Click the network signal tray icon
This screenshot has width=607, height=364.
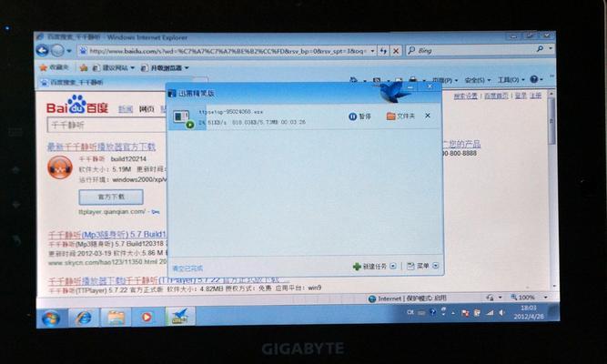pyautogui.click(x=490, y=312)
